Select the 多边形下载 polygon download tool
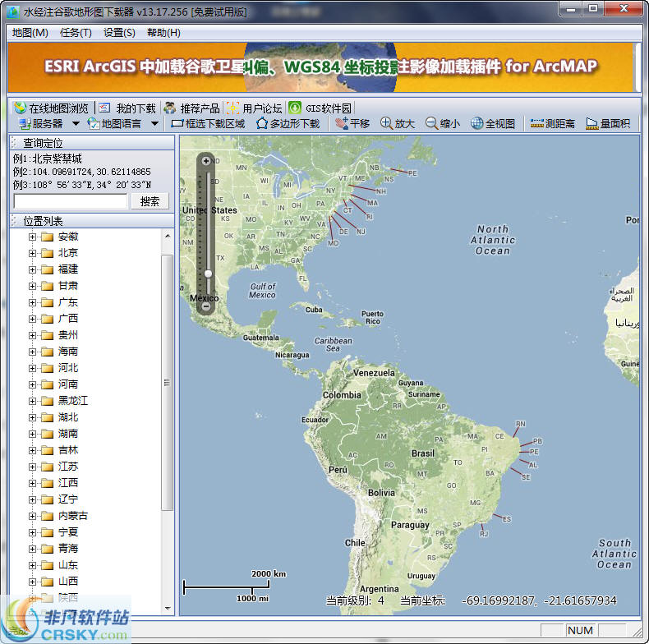 [288, 123]
